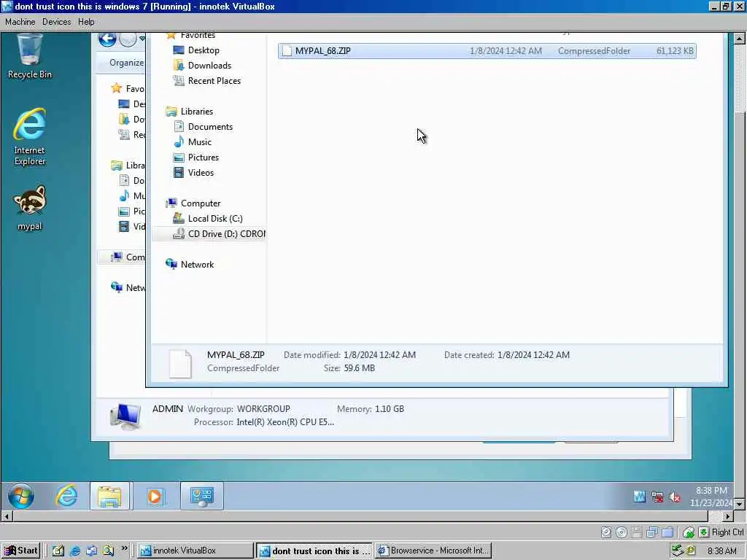747x560 pixels.
Task: Select the MYPAL_68.ZIP file row
Action: pyautogui.click(x=487, y=51)
